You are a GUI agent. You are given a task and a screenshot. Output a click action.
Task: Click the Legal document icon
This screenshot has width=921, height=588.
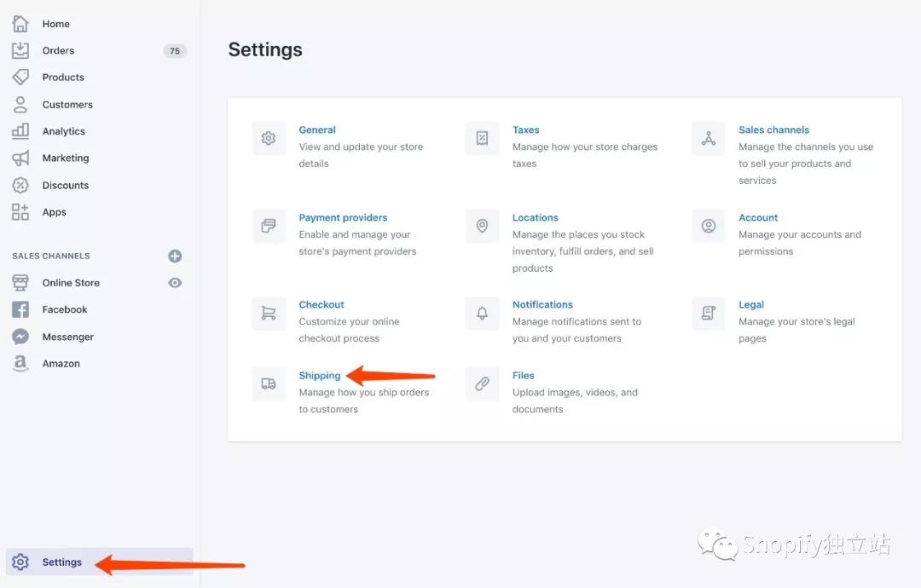tap(708, 313)
